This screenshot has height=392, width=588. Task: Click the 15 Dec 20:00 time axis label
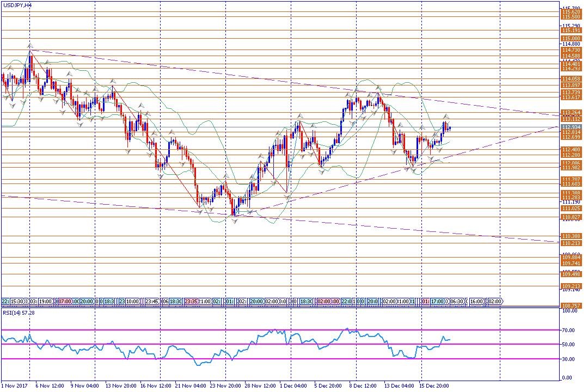(434, 385)
